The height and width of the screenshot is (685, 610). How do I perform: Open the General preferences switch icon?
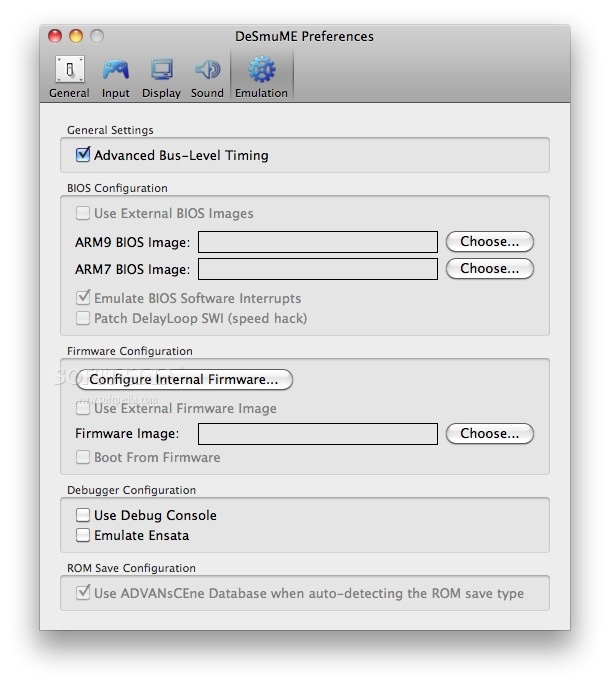(69, 69)
